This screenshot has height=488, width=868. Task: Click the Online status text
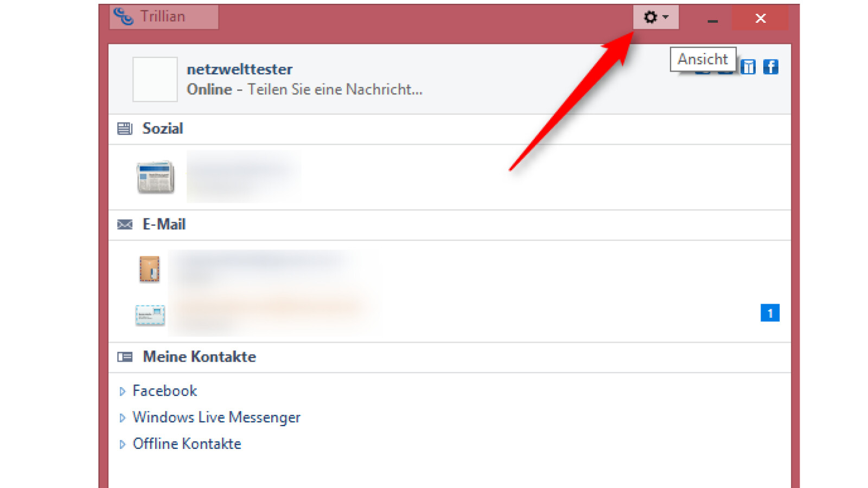click(209, 89)
